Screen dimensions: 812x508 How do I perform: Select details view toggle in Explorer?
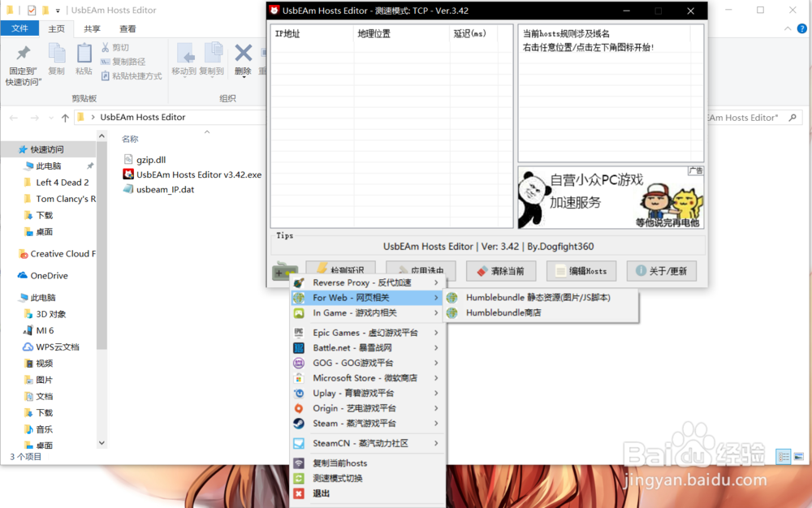784,457
